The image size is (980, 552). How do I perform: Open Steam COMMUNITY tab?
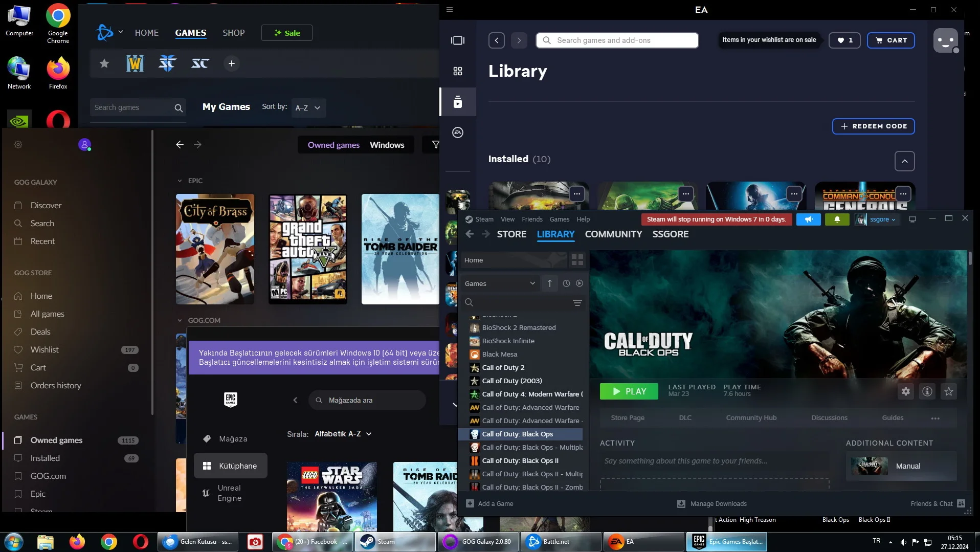[613, 234]
